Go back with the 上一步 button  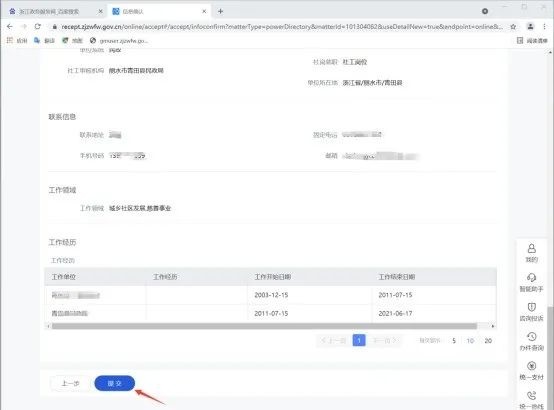click(70, 383)
